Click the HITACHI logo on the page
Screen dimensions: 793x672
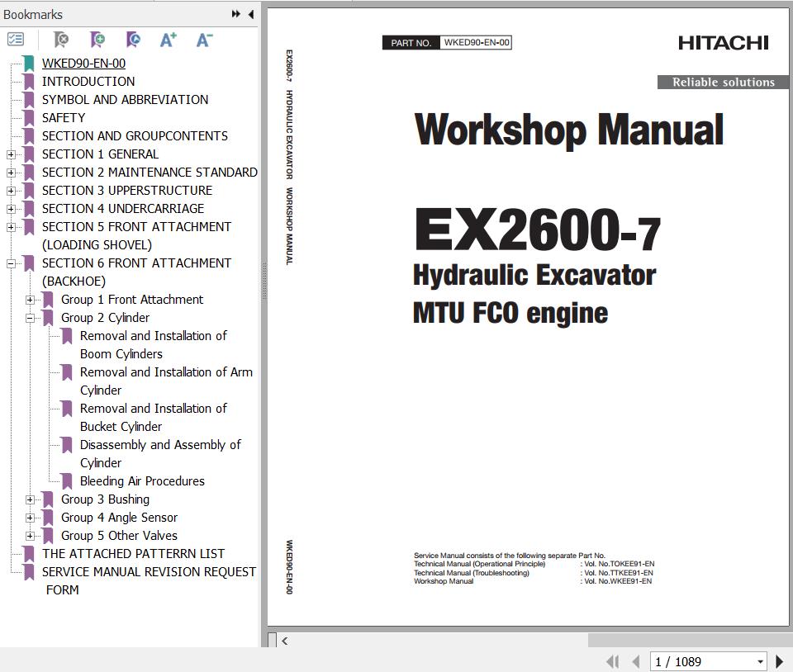[724, 43]
